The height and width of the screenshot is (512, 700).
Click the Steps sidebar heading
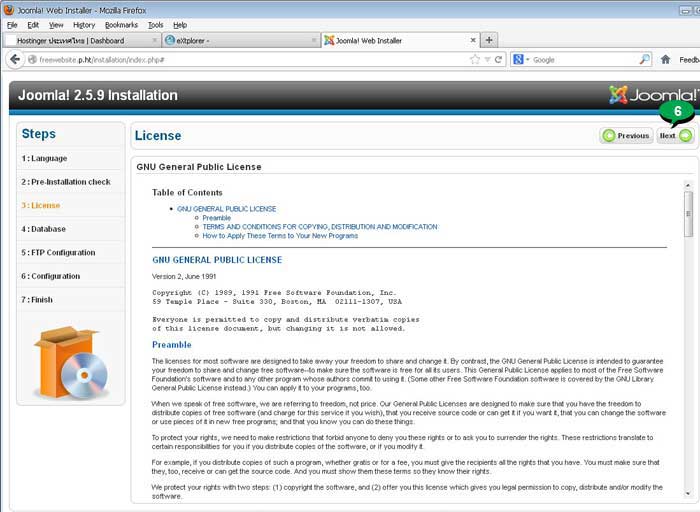point(39,133)
